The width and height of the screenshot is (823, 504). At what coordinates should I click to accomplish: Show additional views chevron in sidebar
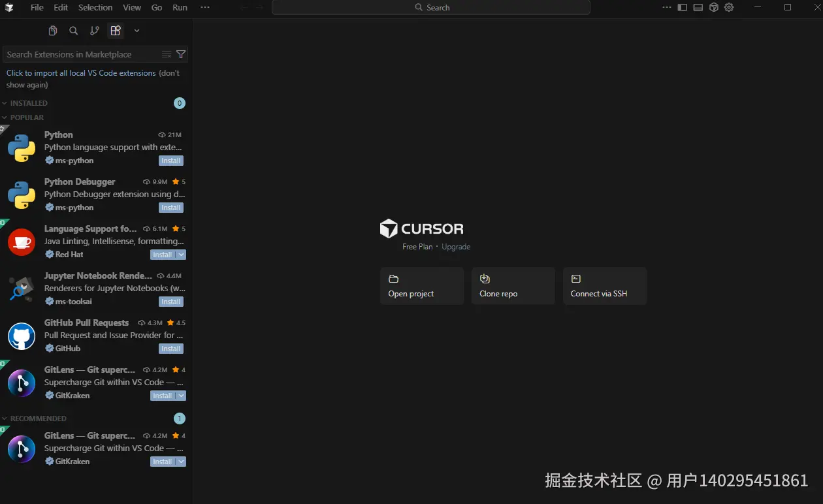[137, 31]
